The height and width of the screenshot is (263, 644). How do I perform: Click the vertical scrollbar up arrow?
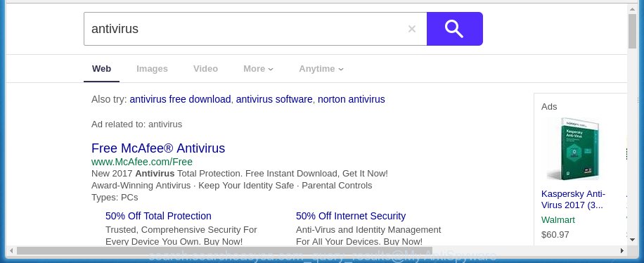click(632, 8)
